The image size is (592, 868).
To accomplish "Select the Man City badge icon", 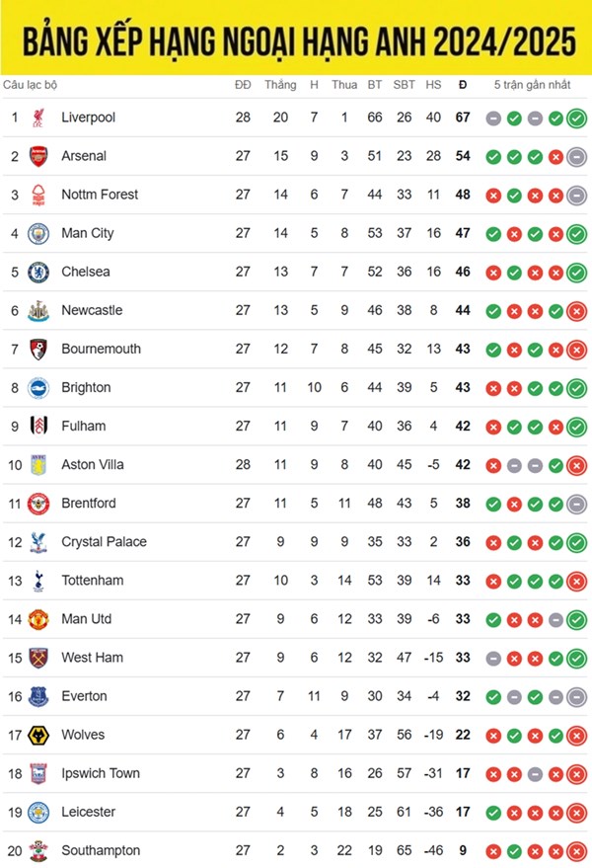I will coord(38,234).
